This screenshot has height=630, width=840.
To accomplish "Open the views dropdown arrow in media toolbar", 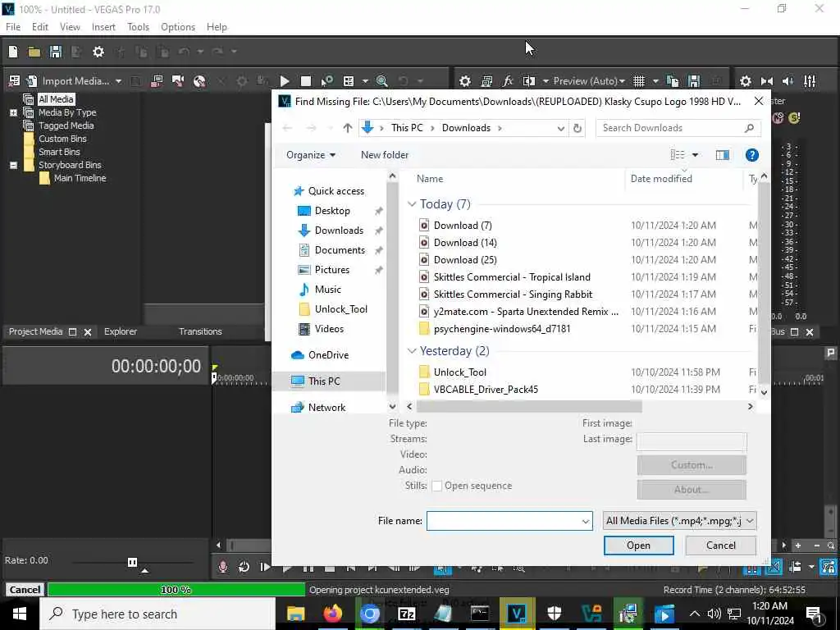I will [365, 81].
